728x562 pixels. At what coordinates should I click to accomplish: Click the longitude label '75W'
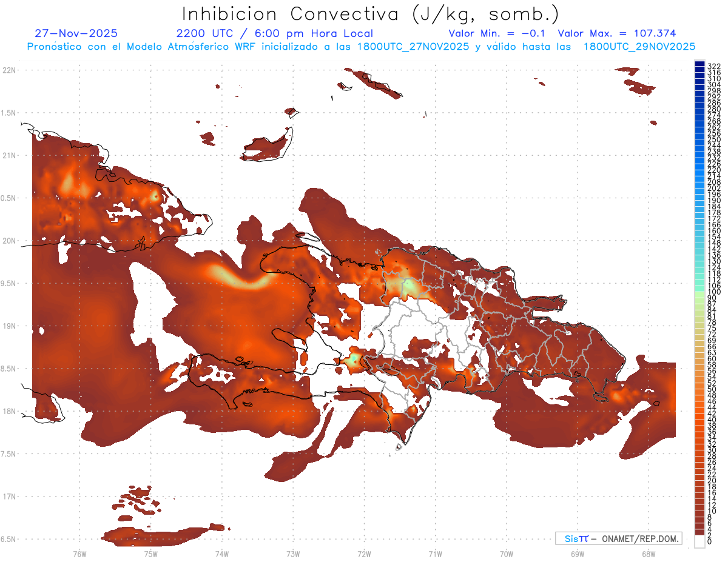(x=150, y=554)
